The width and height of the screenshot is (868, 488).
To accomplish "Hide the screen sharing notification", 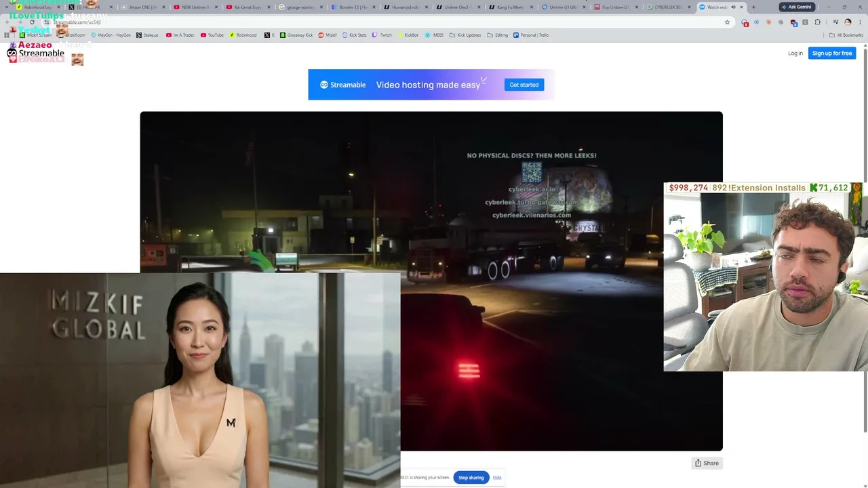I will coord(497,478).
